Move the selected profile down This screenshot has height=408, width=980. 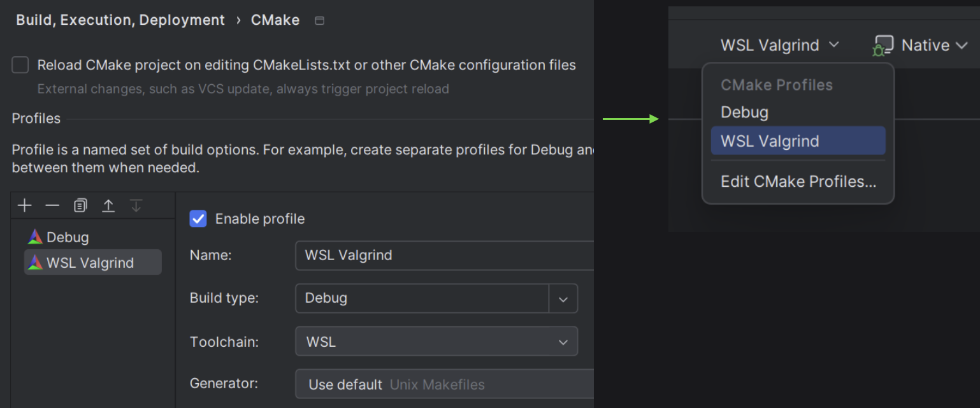[x=136, y=205]
